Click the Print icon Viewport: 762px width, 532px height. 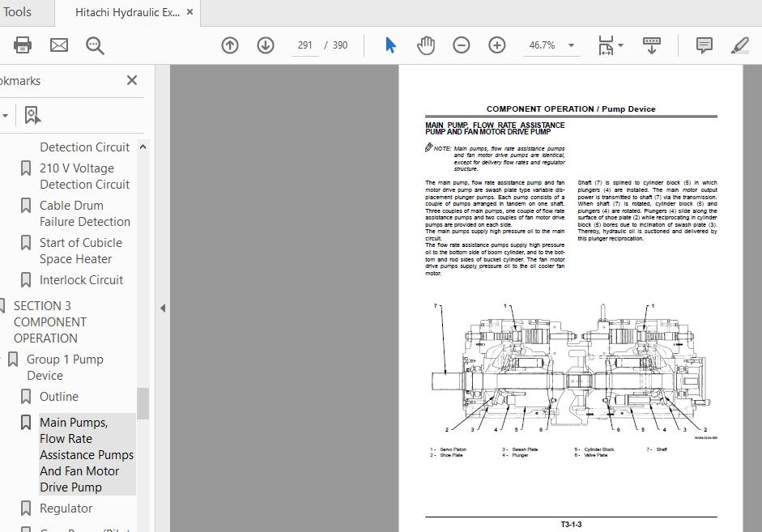(23, 45)
